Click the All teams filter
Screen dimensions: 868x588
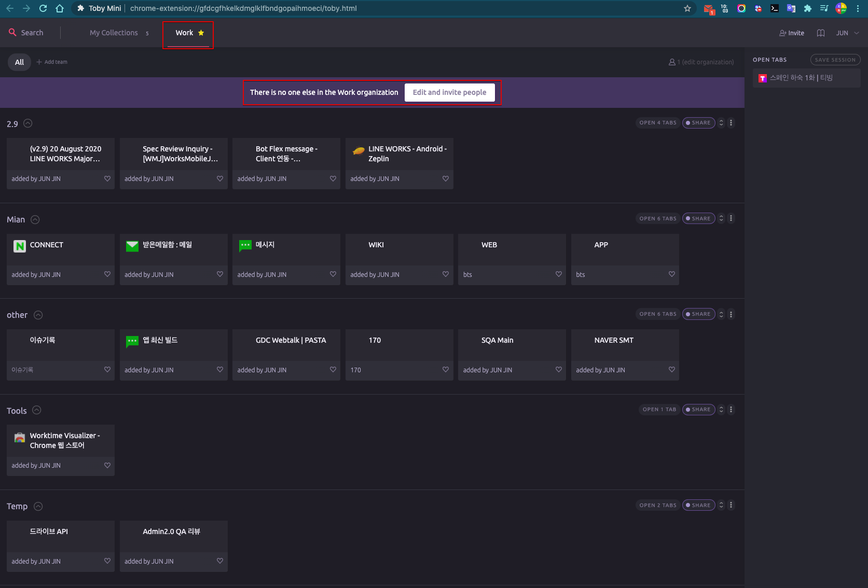pos(19,62)
